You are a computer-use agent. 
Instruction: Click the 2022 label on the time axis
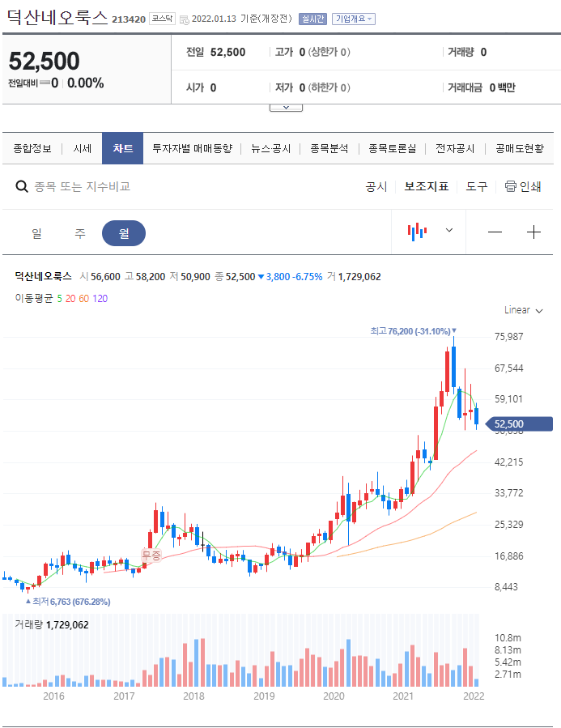[474, 696]
